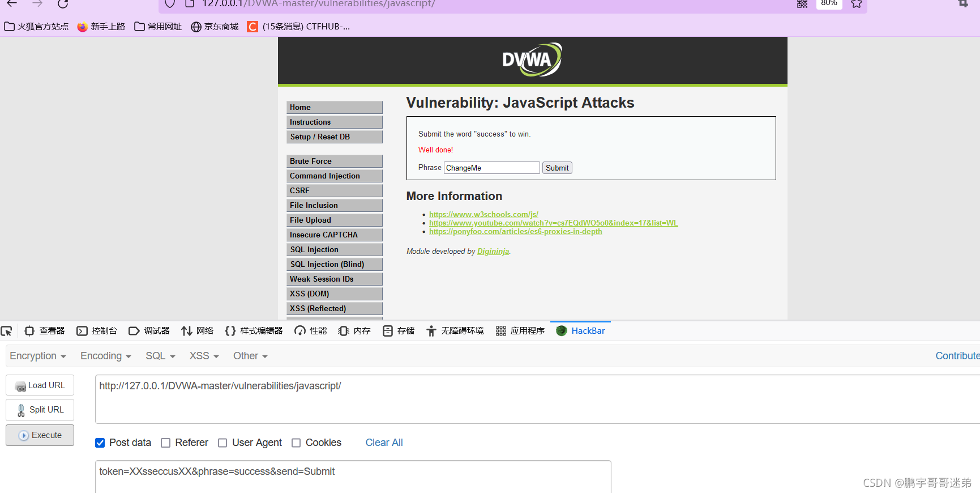The image size is (980, 493).
Task: Reload the page with the refresh icon
Action: [x=63, y=3]
